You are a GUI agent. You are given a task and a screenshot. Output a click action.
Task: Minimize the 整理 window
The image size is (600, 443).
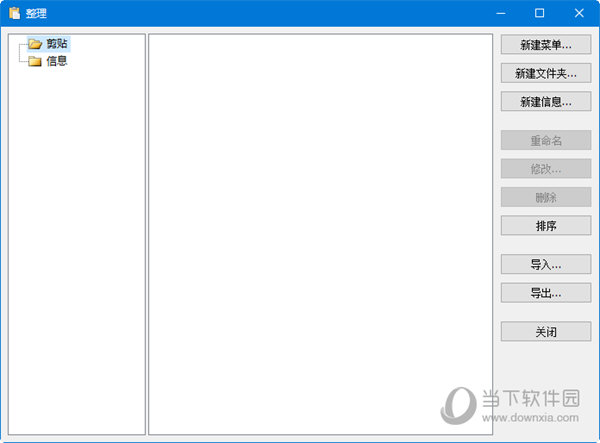(x=501, y=13)
